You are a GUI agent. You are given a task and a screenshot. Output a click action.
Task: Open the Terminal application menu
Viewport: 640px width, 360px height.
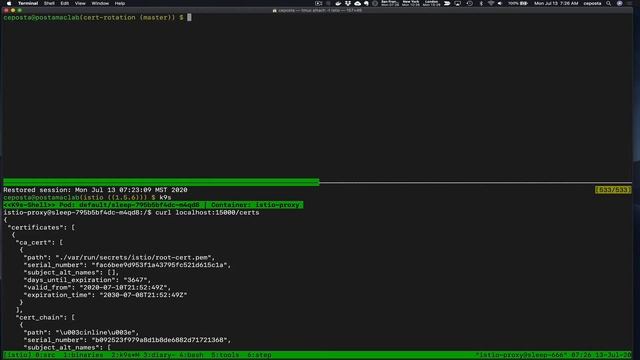pyautogui.click(x=28, y=3)
